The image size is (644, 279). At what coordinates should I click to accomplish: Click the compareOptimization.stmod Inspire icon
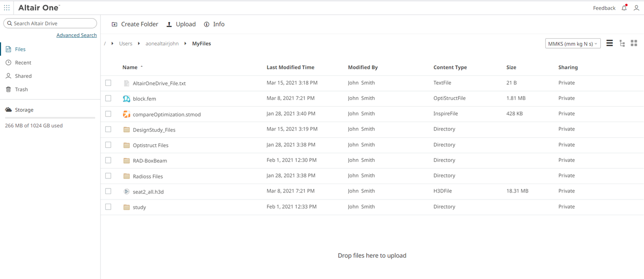coord(126,114)
